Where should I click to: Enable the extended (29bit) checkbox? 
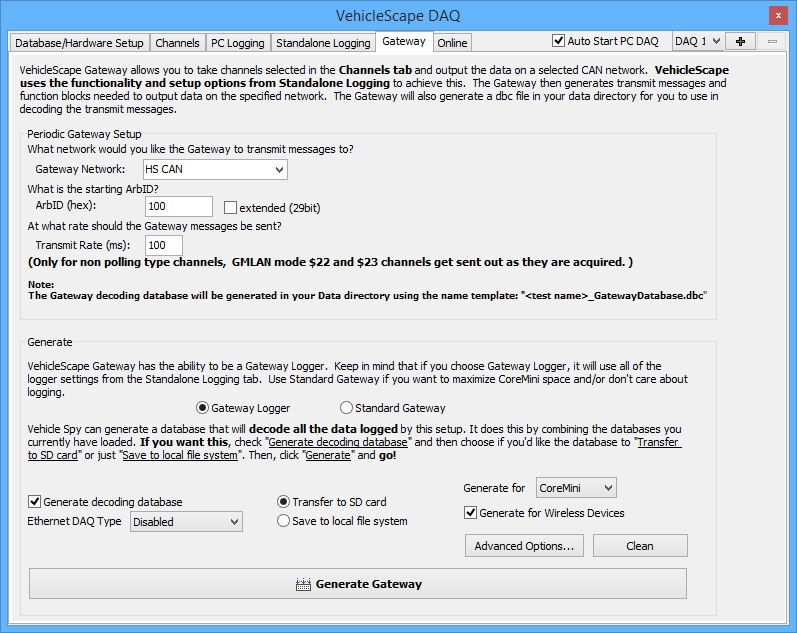pos(231,208)
